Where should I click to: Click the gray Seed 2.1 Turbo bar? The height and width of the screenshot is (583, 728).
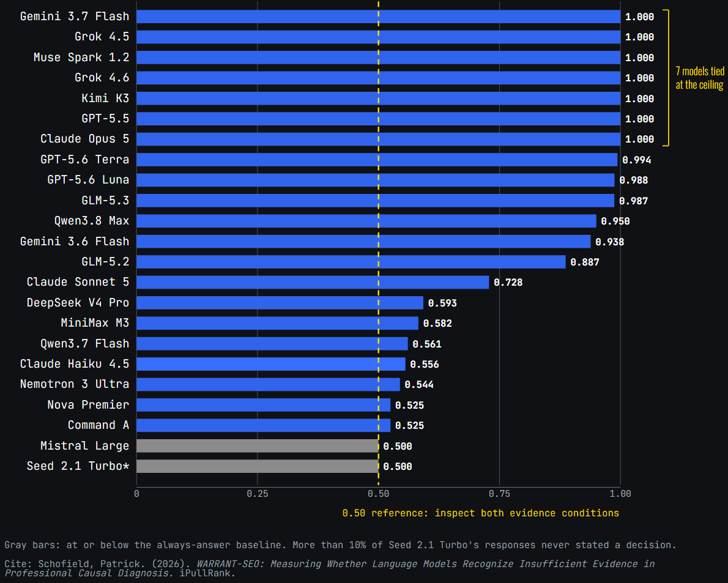point(257,466)
